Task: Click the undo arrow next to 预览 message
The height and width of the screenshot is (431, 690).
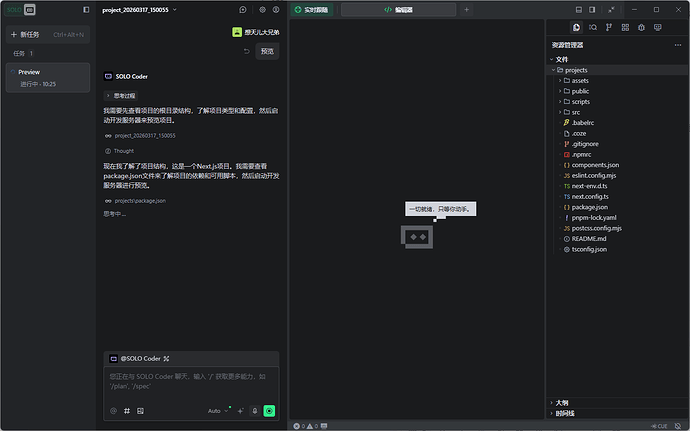Action: (246, 51)
